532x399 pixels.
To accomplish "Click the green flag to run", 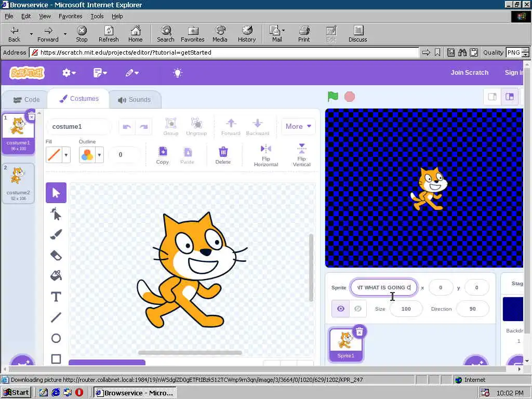I will pyautogui.click(x=333, y=97).
